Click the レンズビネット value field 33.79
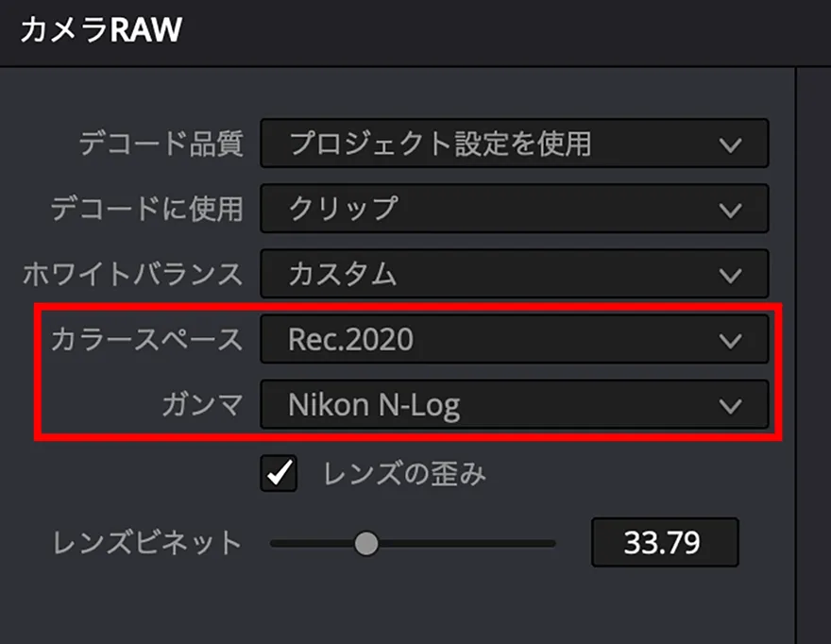 664,542
